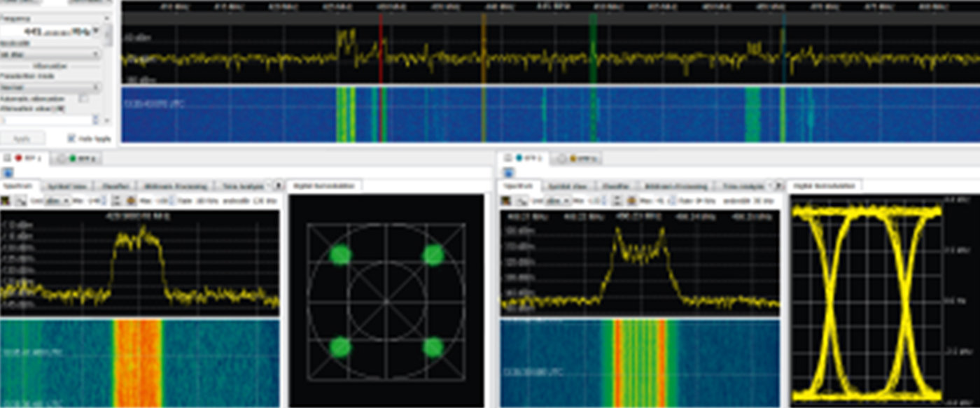Toggle checkbox on the red-dot BFP tab

tap(8, 159)
